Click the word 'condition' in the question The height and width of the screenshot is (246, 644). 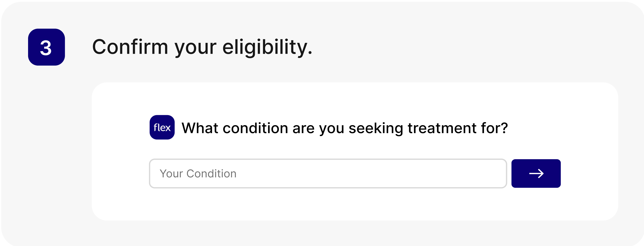click(x=255, y=128)
